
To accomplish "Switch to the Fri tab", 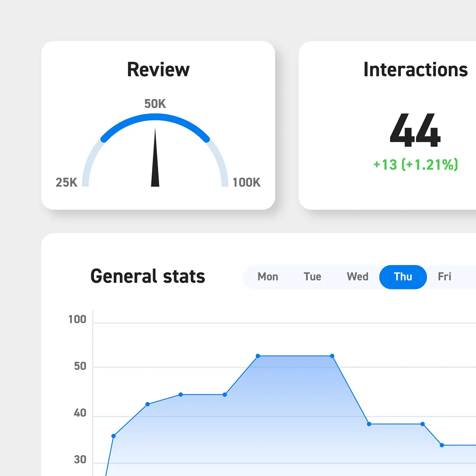I will [x=444, y=277].
